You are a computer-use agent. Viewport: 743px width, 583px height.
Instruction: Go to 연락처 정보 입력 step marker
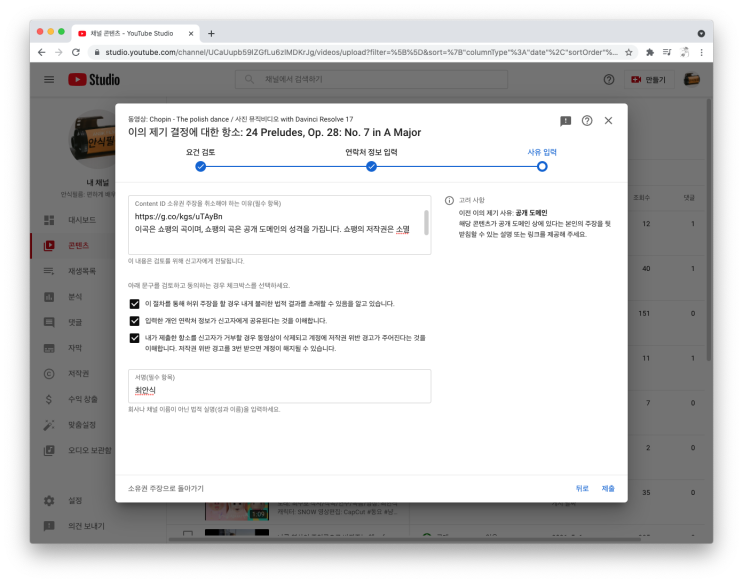point(372,166)
